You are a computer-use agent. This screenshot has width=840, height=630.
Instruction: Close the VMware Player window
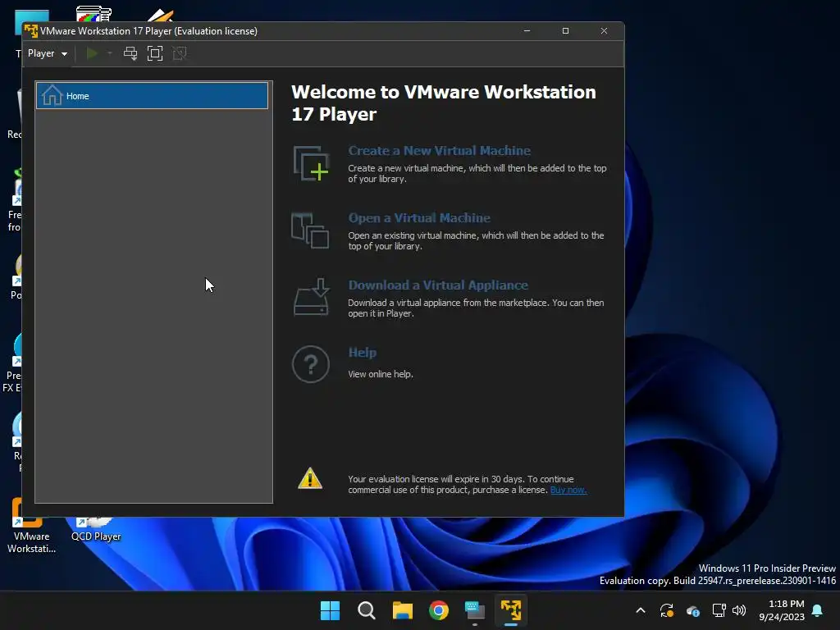[x=604, y=31]
